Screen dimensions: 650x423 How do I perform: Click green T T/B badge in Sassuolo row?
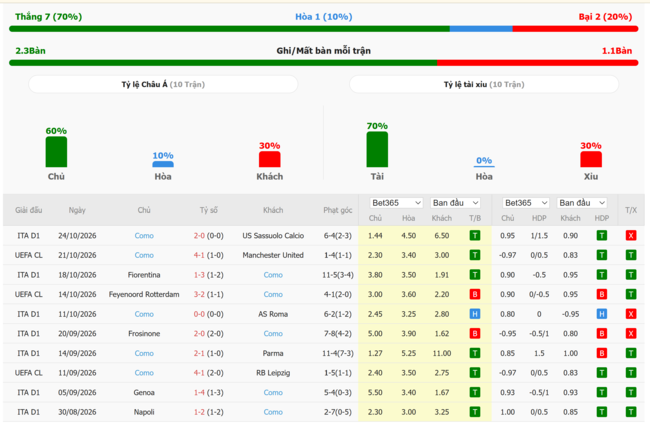[x=475, y=236]
